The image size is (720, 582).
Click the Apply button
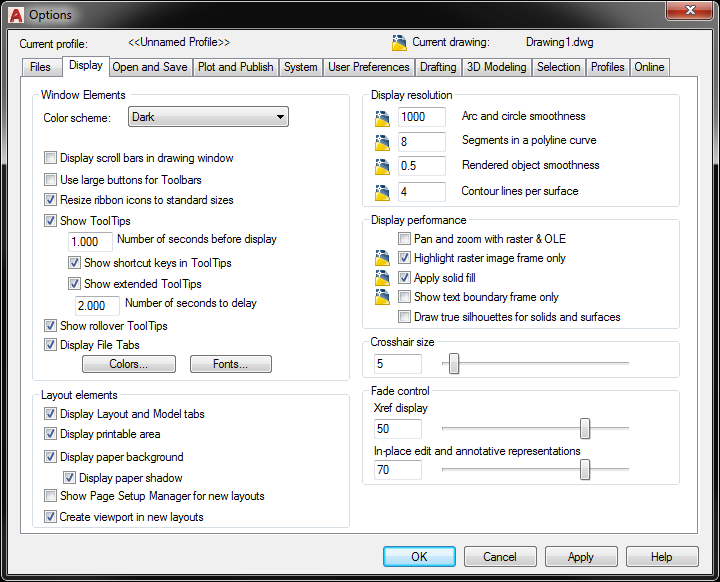coord(581,556)
